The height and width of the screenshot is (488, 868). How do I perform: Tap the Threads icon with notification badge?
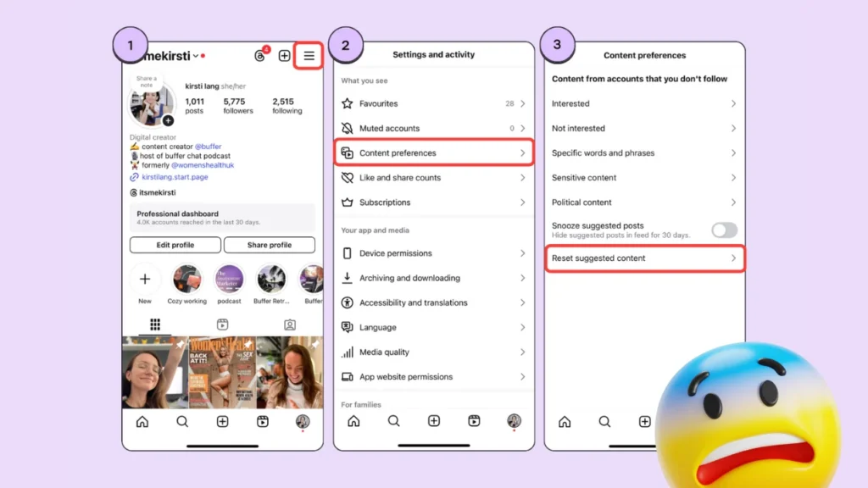tap(260, 56)
